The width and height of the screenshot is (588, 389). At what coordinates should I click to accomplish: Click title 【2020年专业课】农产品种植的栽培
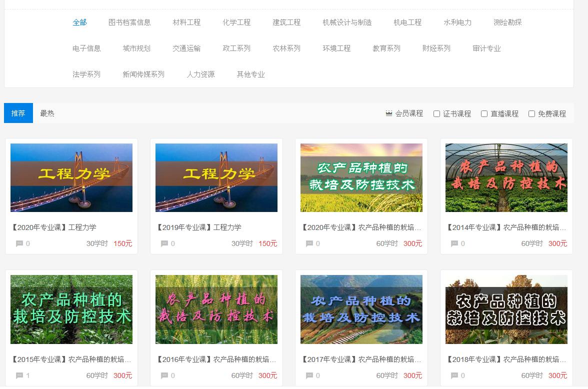361,227
